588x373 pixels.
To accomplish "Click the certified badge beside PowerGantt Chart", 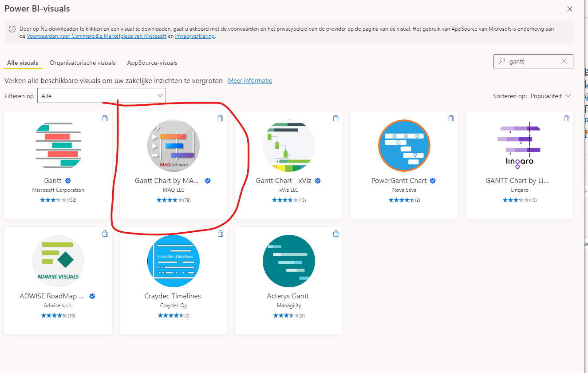I will point(433,181).
